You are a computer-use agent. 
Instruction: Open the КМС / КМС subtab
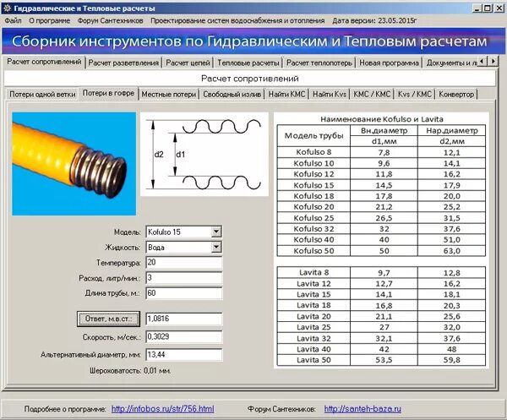coord(372,95)
